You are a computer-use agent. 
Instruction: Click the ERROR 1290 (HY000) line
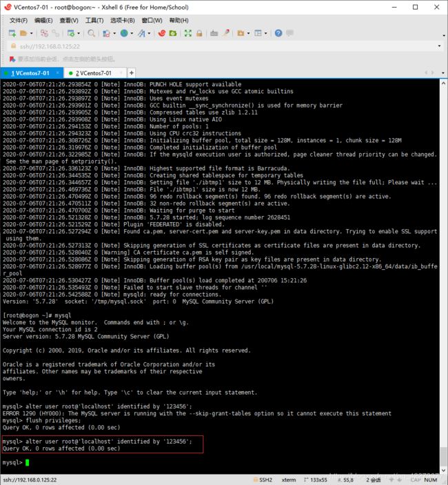point(197,413)
